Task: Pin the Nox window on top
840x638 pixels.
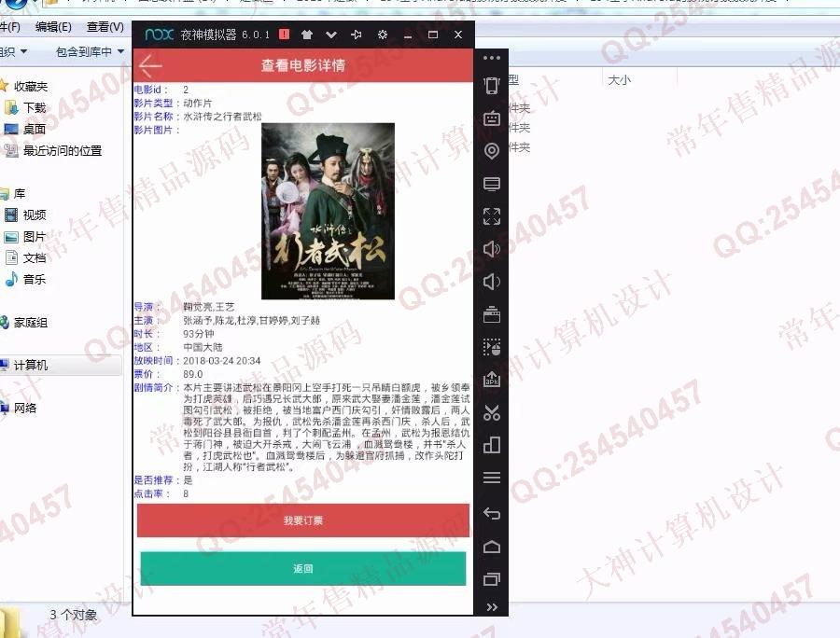Action: click(x=357, y=35)
